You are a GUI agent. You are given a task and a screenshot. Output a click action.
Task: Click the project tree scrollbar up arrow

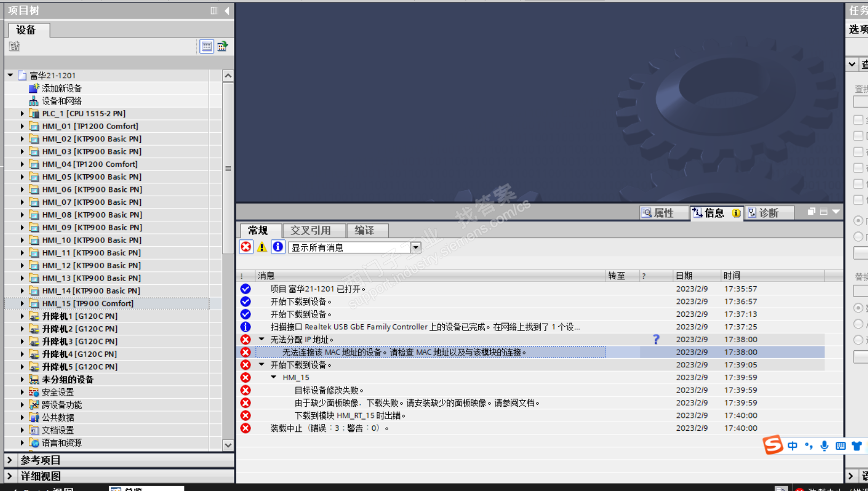click(x=228, y=76)
